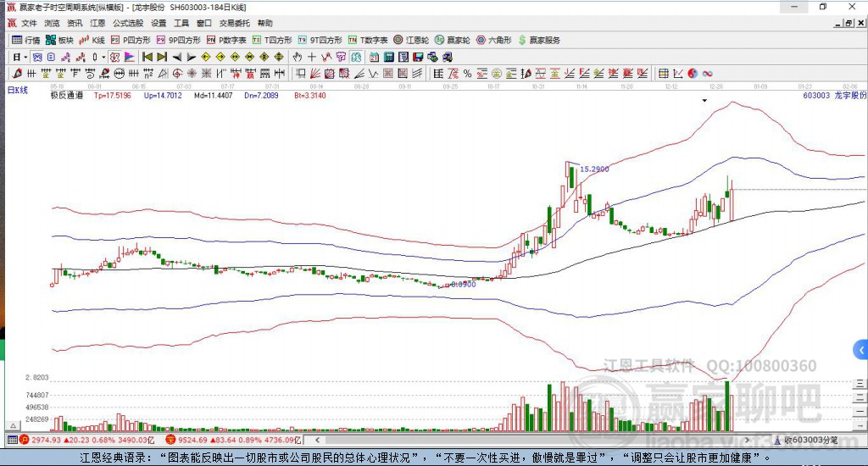This screenshot has height=466, width=868.
Task: Click the Shanghai index 2974.93 status entry
Action: (x=87, y=440)
